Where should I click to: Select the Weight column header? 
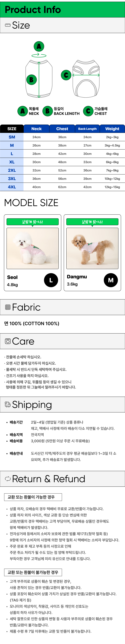click(112, 129)
